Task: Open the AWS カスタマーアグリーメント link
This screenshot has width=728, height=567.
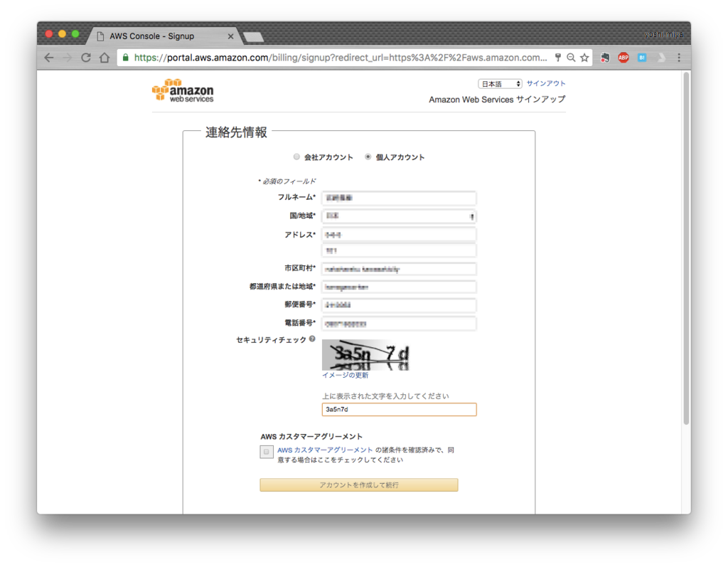Action: click(325, 450)
